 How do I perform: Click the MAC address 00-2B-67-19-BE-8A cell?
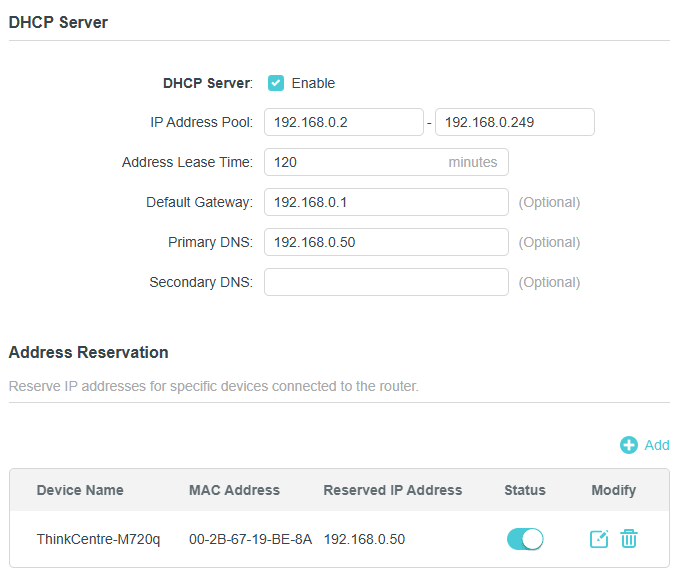click(250, 539)
